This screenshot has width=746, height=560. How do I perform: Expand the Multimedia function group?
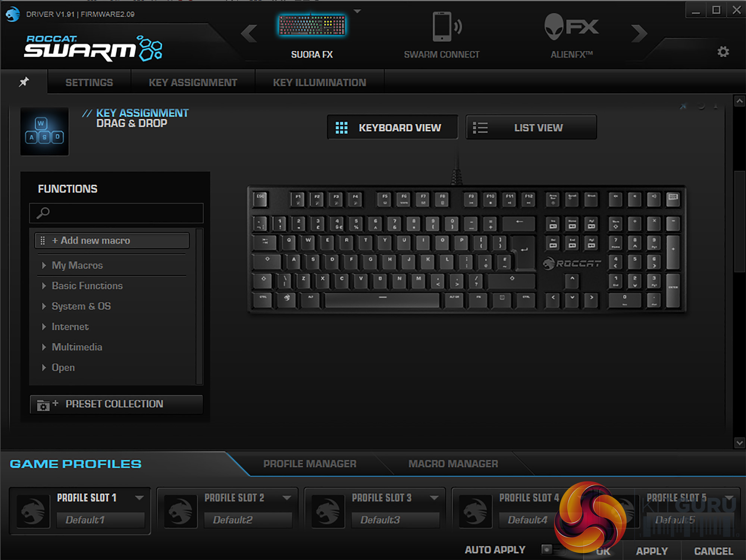(77, 347)
